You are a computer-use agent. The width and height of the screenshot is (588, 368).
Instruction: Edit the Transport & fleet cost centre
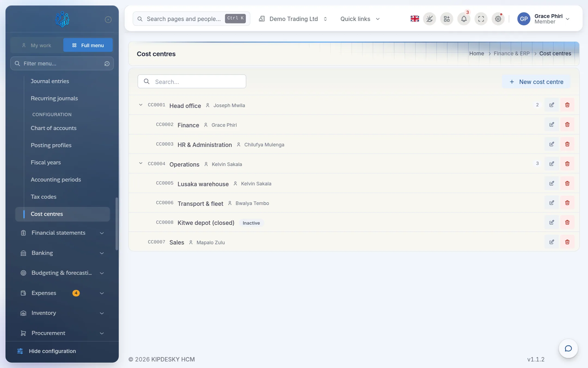click(x=552, y=203)
